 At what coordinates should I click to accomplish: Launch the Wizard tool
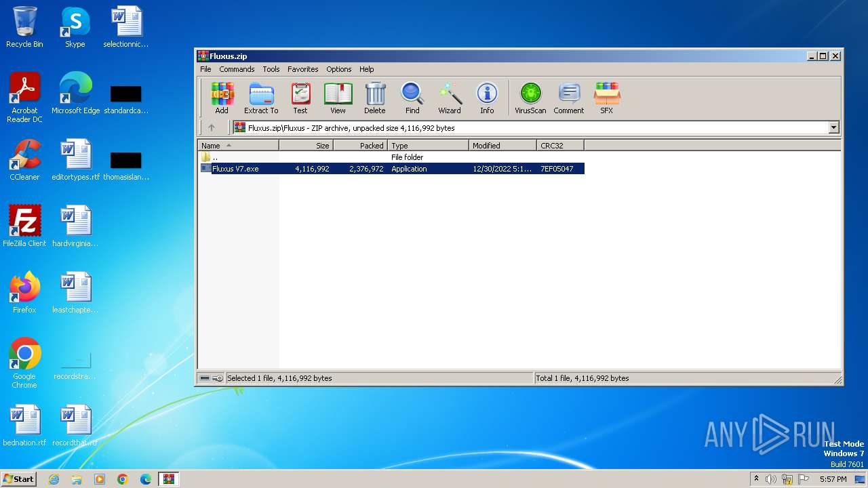(x=449, y=98)
